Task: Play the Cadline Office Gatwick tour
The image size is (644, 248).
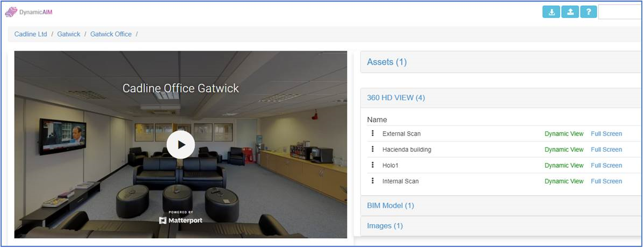Action: click(x=180, y=145)
